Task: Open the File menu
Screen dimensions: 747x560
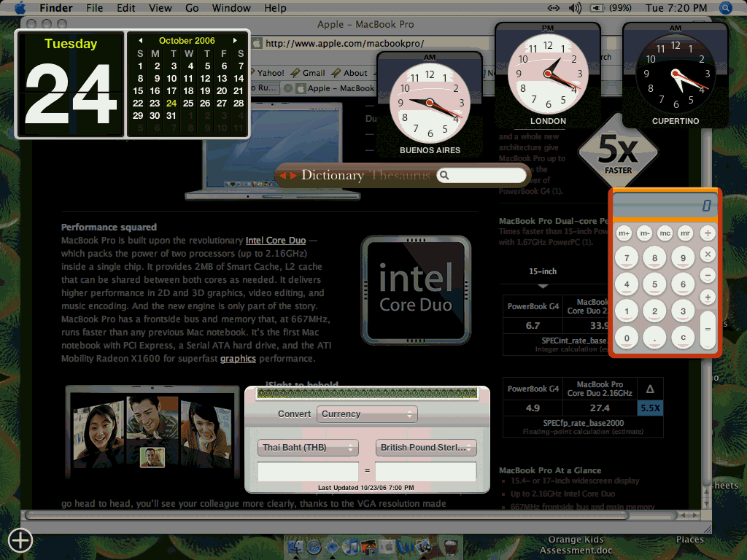Action: point(94,7)
